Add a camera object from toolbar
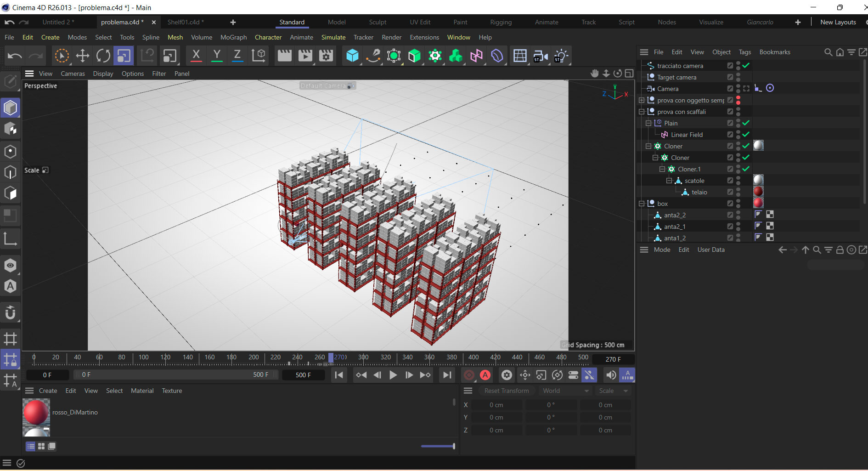The image size is (868, 471). click(x=541, y=56)
